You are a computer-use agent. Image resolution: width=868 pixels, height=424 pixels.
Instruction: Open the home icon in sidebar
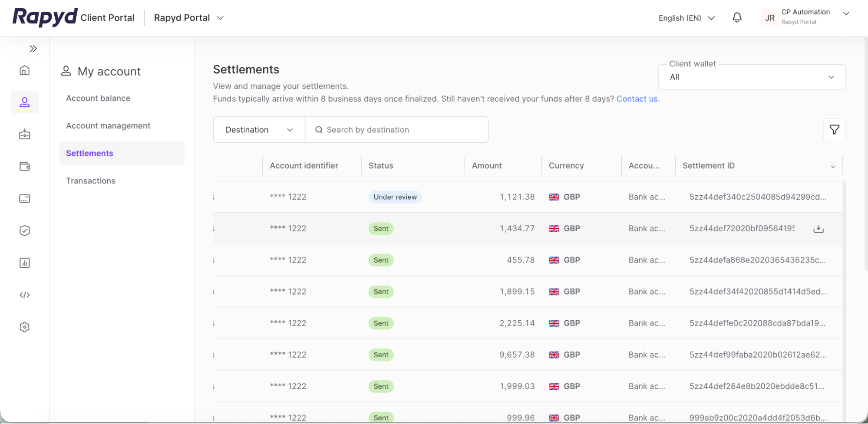tap(25, 70)
